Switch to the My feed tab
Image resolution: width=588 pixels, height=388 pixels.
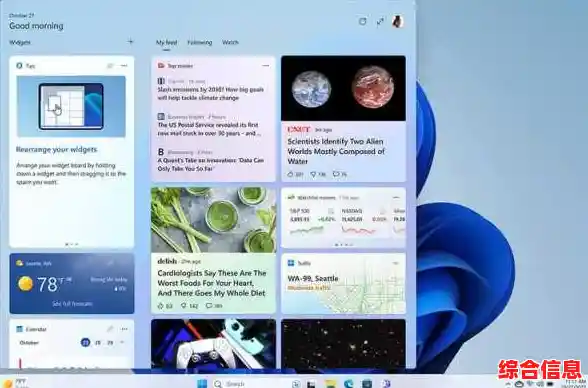click(166, 42)
